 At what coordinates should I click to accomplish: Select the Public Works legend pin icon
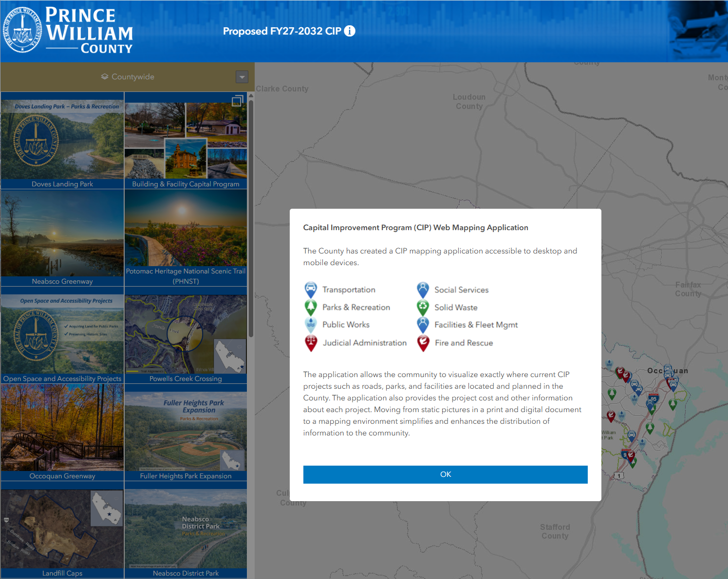coord(311,325)
